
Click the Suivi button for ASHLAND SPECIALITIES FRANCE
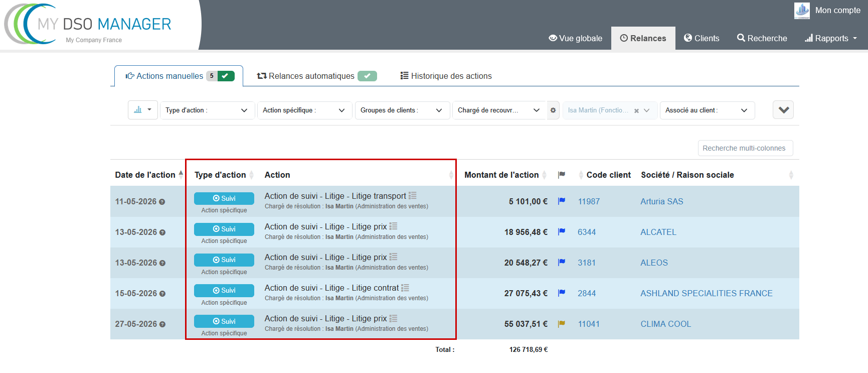(x=224, y=290)
